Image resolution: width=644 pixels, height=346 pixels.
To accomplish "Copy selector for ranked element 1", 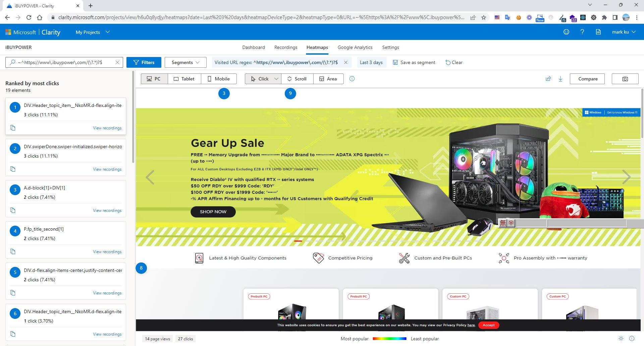I will point(13,128).
